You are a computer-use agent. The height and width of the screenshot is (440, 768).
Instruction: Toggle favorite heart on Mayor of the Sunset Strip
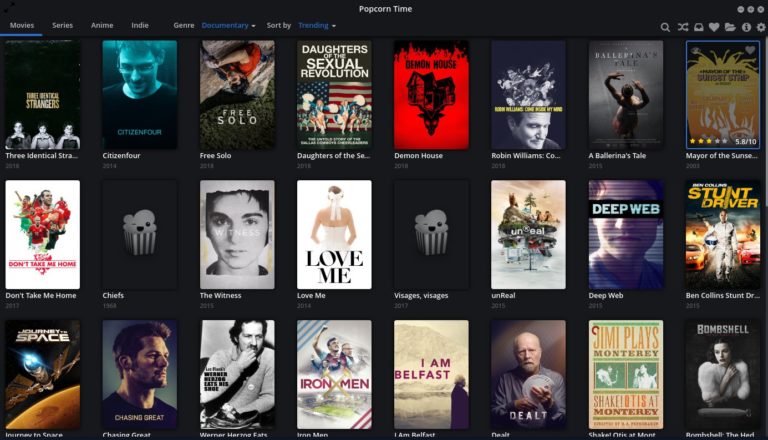pyautogui.click(x=750, y=50)
